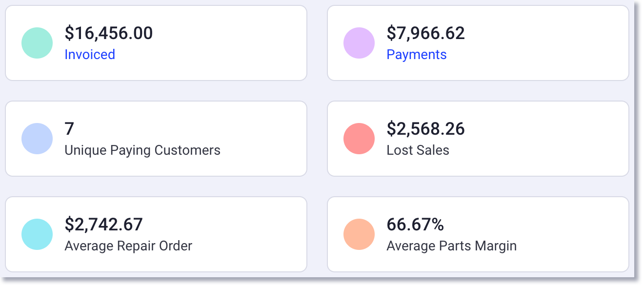The height and width of the screenshot is (287, 644).
Task: Click the blue circle beside Unique Paying Customers
Action: tap(37, 139)
